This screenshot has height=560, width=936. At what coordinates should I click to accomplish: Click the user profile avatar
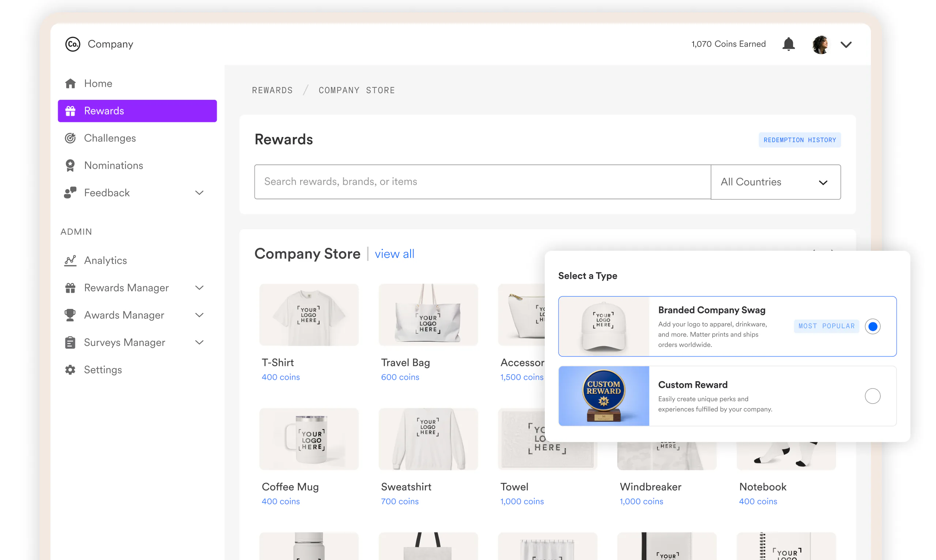pyautogui.click(x=820, y=45)
